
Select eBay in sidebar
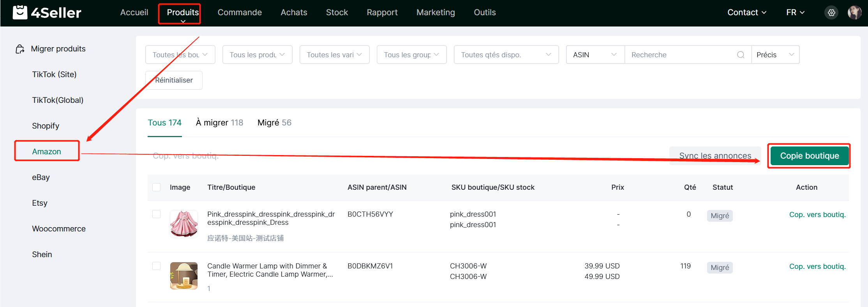point(41,177)
